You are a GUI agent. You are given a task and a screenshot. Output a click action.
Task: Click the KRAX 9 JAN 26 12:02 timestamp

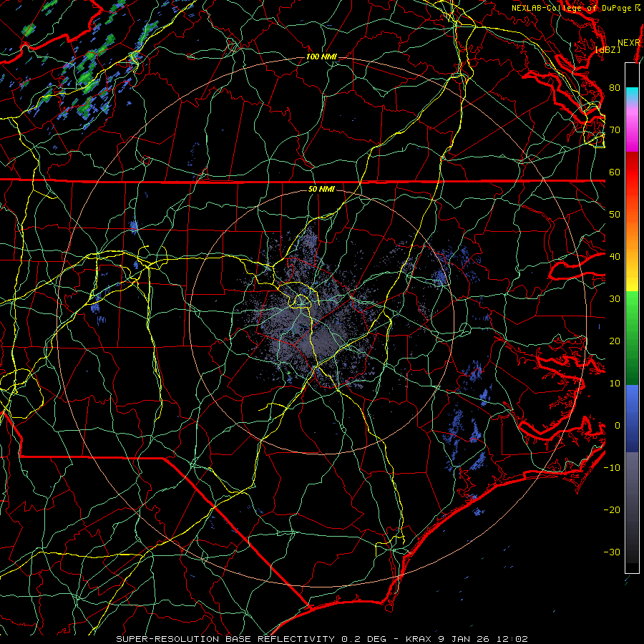(467, 639)
